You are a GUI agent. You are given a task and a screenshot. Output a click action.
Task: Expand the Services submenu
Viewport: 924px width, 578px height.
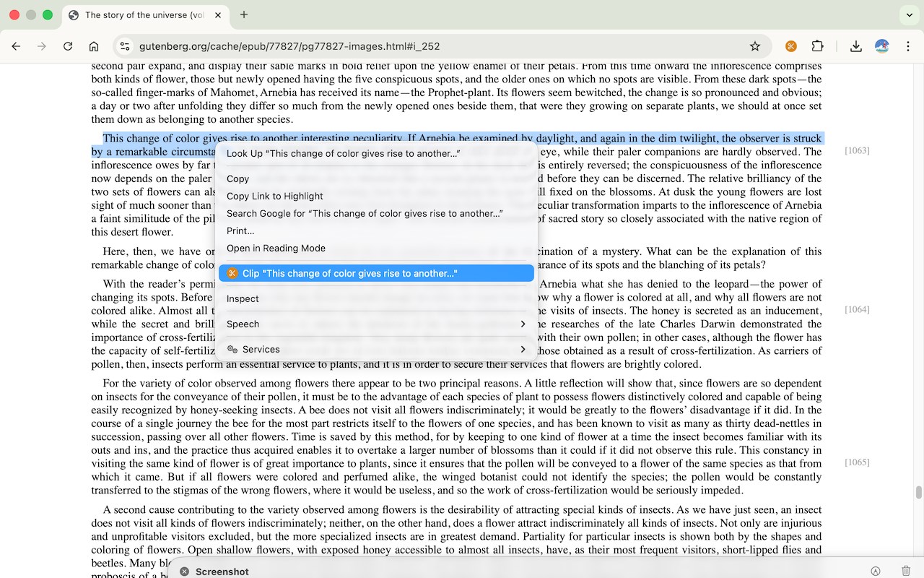point(376,349)
